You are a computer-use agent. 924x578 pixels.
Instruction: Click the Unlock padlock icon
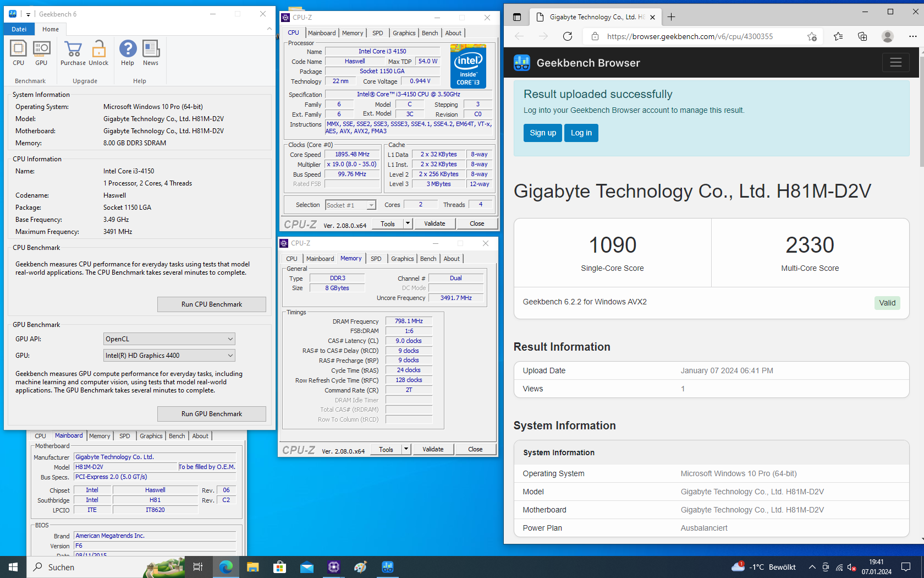pos(98,53)
